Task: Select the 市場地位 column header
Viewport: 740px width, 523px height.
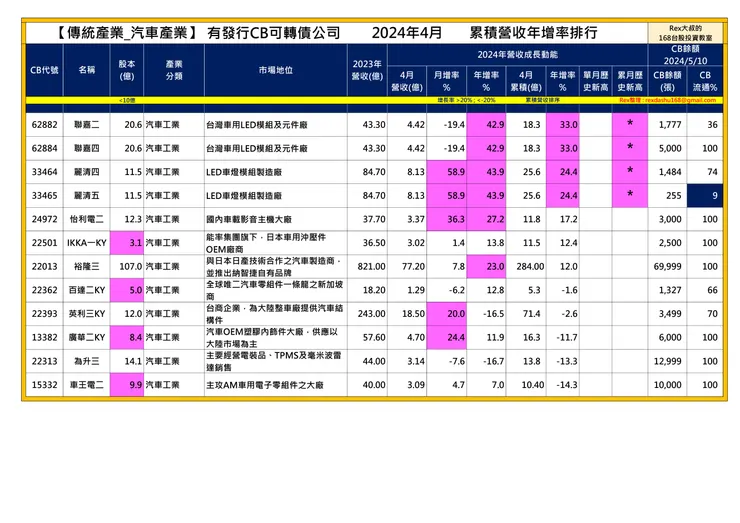Action: [x=276, y=70]
